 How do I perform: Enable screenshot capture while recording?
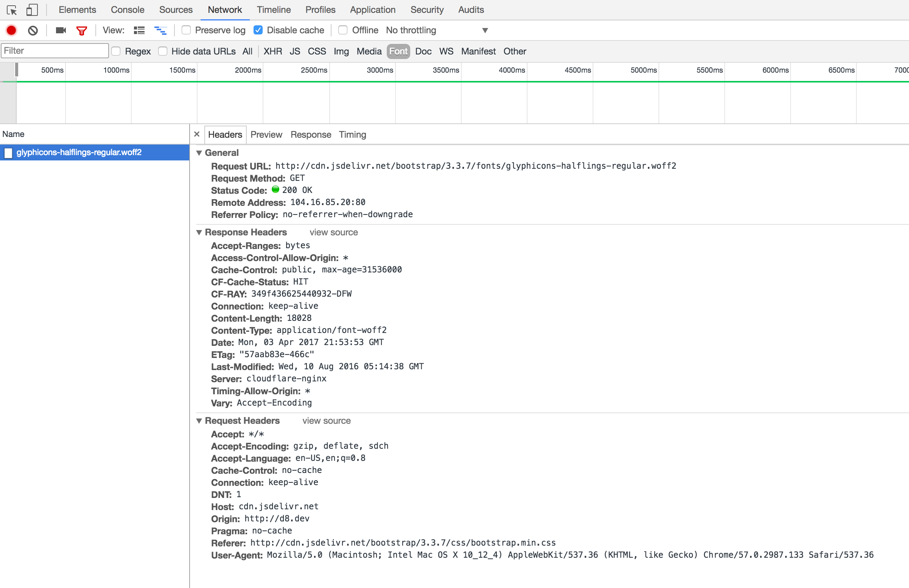click(60, 30)
